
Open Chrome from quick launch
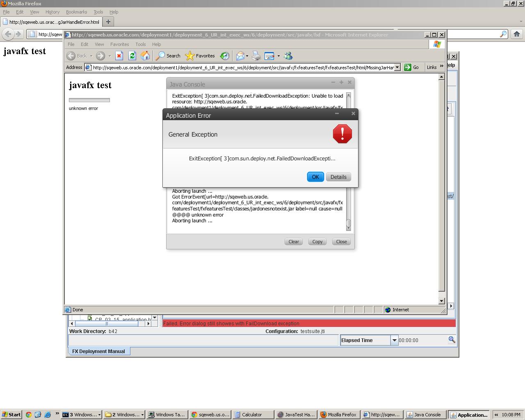(28, 415)
